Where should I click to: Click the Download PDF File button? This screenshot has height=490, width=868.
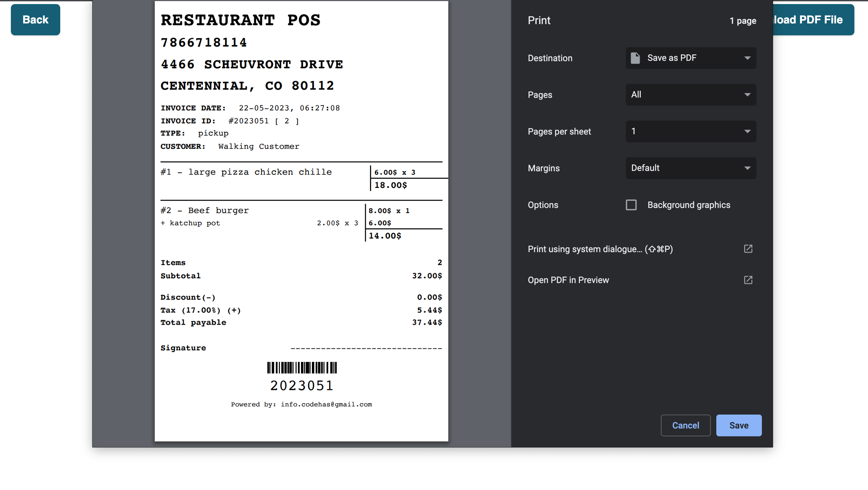813,20
